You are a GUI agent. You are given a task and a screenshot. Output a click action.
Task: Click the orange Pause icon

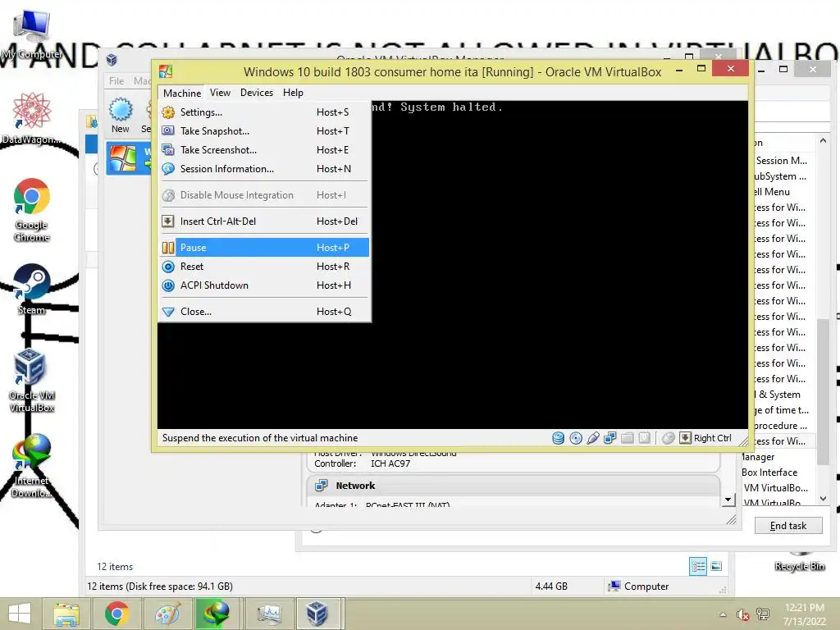click(x=168, y=248)
